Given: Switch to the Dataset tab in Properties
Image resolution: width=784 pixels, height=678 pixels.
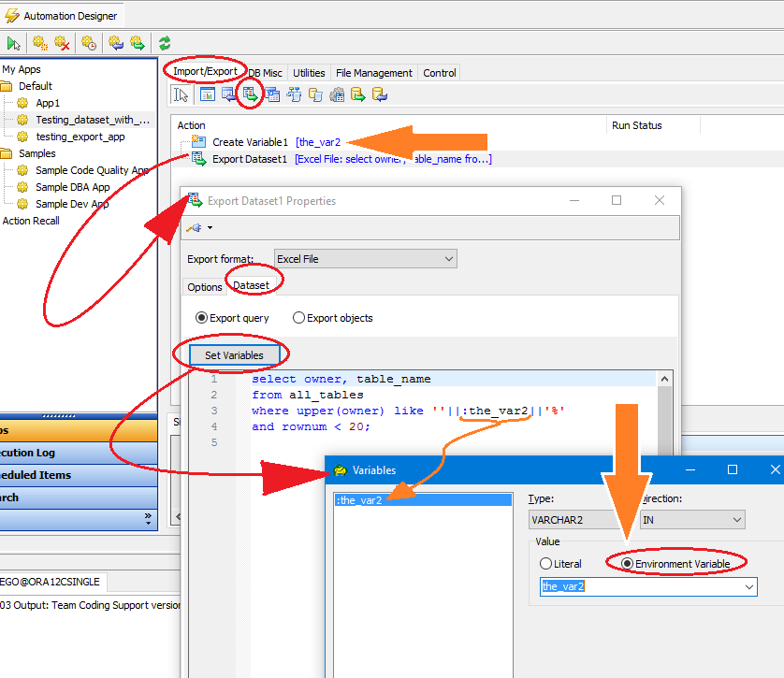Looking at the screenshot, I should click(x=251, y=285).
